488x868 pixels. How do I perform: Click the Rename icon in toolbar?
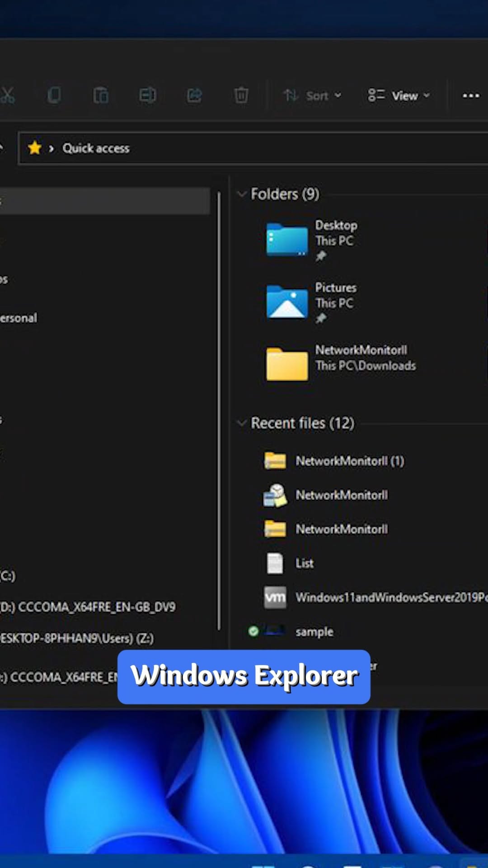[x=148, y=95]
